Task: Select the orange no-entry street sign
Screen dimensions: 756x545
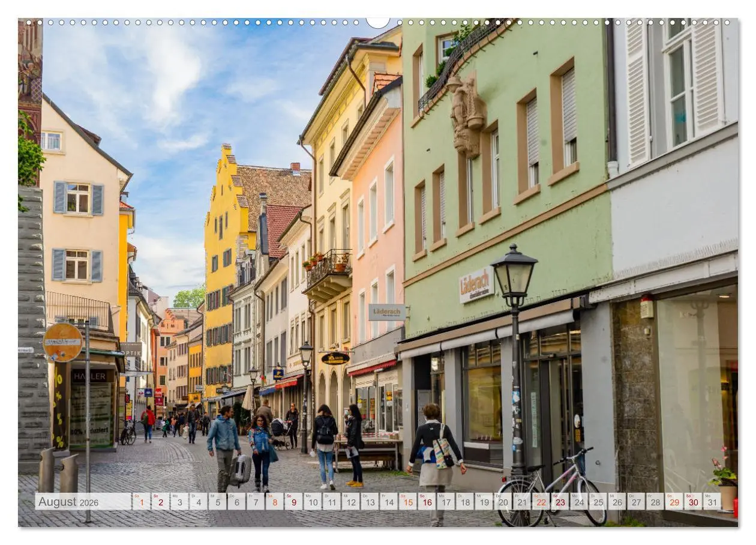Action: click(x=62, y=343)
